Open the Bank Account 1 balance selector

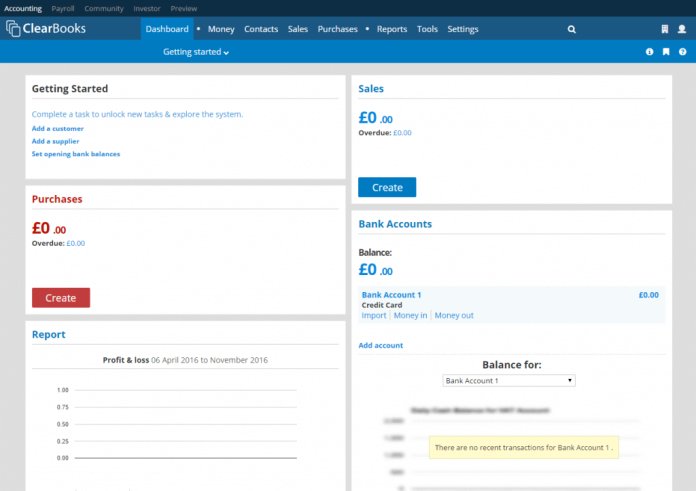508,381
